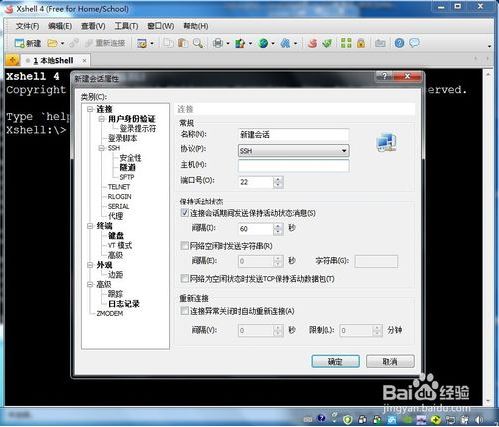Click the speaker volume tray icon
Screen dimensions: 499x427
point(479,420)
